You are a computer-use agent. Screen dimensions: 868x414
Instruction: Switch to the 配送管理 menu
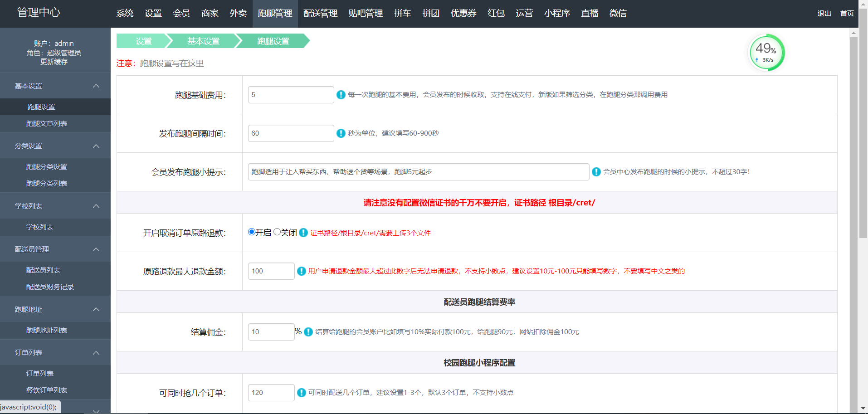320,14
